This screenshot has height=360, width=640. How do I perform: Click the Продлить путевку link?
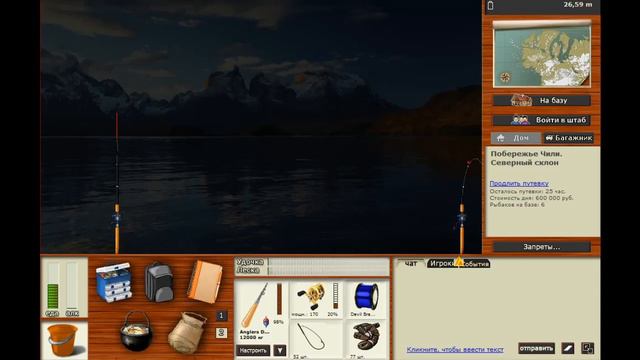click(519, 184)
